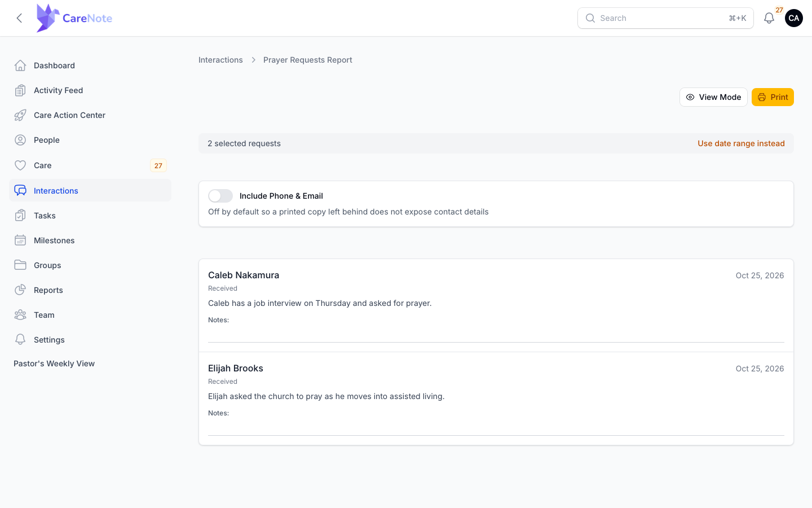
Task: Click Elijah's assisted living request text
Action: 326,396
